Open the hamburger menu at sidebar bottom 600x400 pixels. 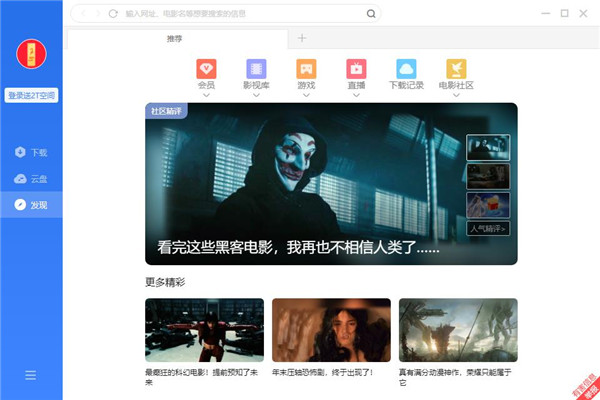point(31,375)
